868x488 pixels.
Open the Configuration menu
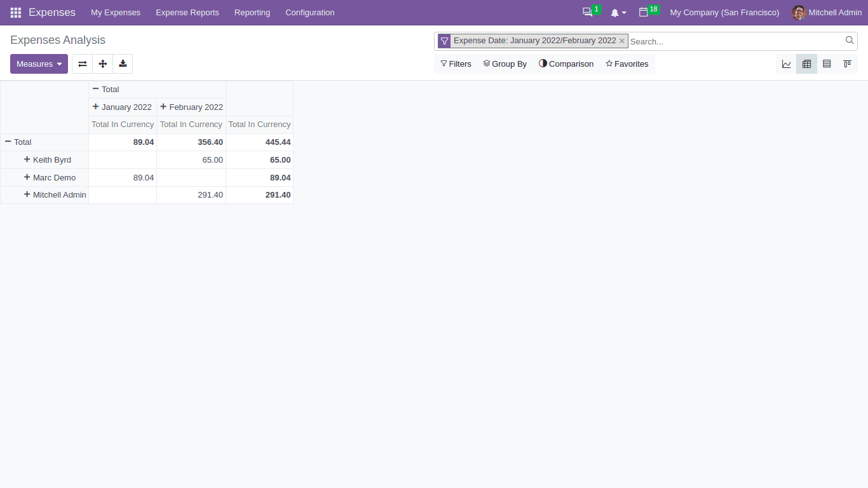[309, 12]
